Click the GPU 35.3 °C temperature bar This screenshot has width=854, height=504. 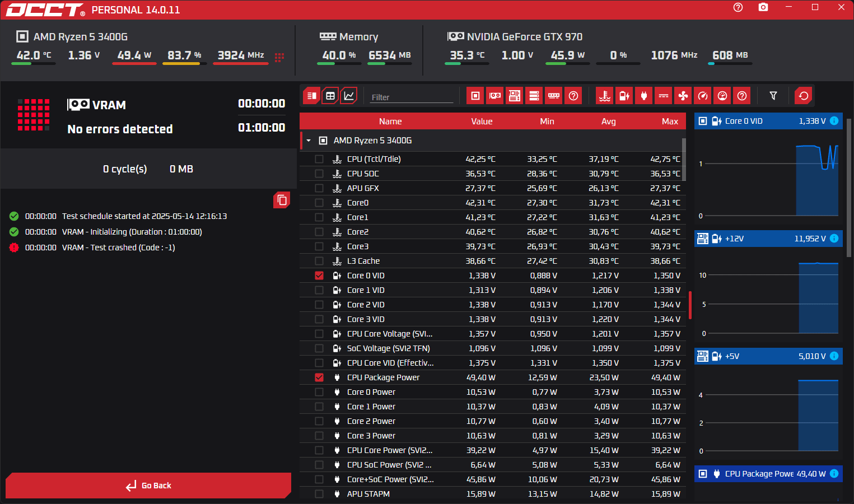(x=466, y=63)
